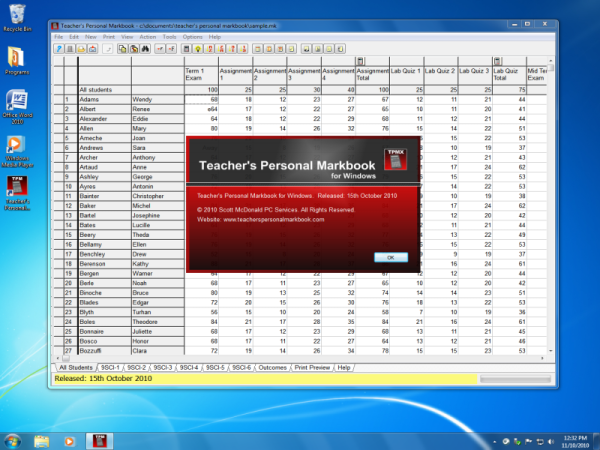600x450 pixels.
Task: Open the File menu
Action: (59, 37)
